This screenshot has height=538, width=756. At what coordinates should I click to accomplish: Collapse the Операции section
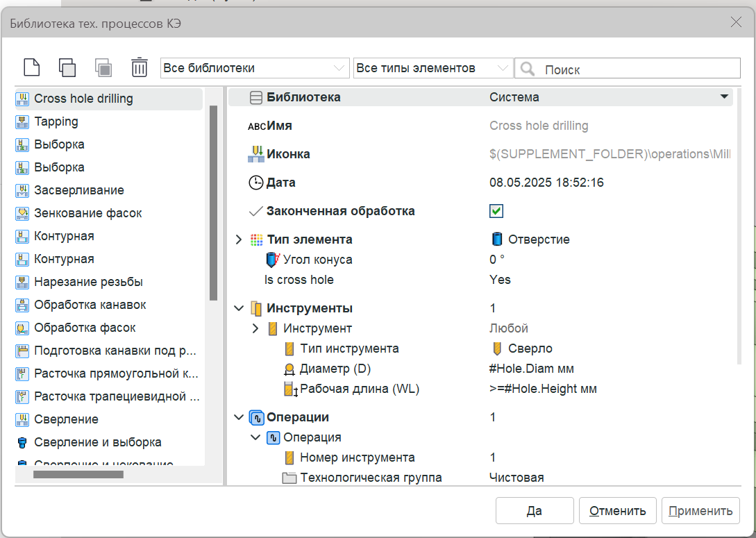[x=239, y=417]
